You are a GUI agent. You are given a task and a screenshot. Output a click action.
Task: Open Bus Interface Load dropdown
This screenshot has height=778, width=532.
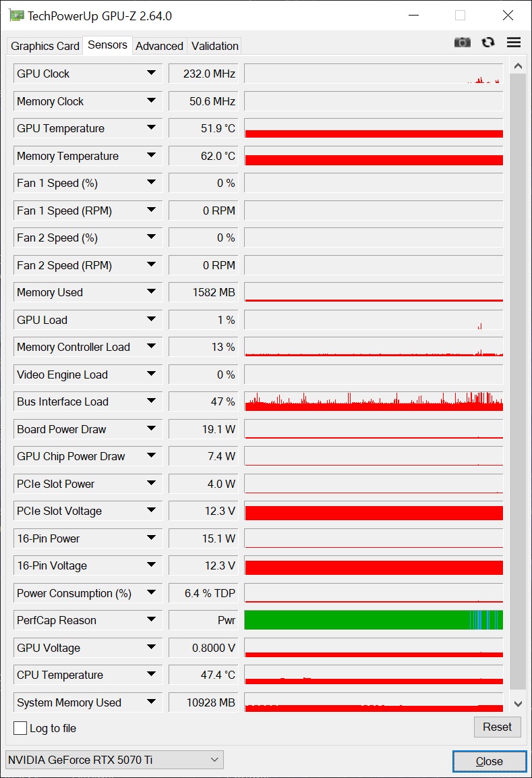point(151,401)
